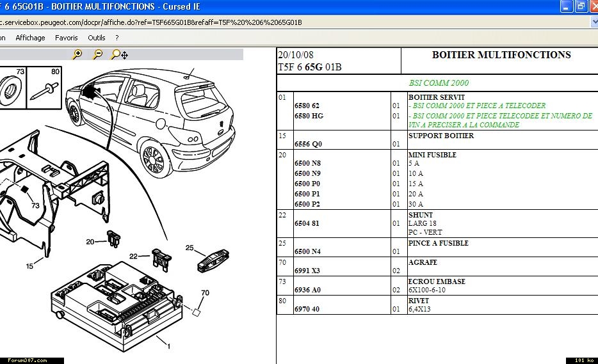
Task: Click part thumbnail 73 flanged nut
Action: click(x=13, y=88)
